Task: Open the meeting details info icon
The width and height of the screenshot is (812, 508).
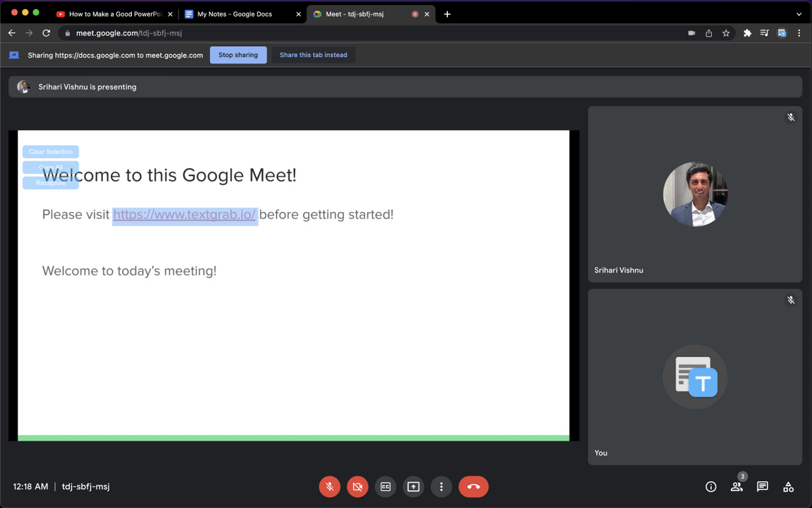Action: (x=710, y=486)
